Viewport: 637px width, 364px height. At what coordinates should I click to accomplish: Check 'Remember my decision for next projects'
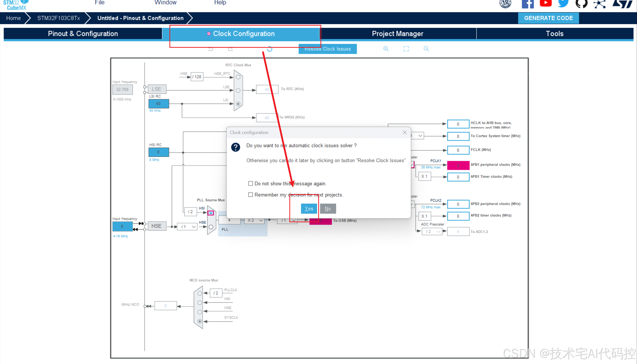point(251,195)
